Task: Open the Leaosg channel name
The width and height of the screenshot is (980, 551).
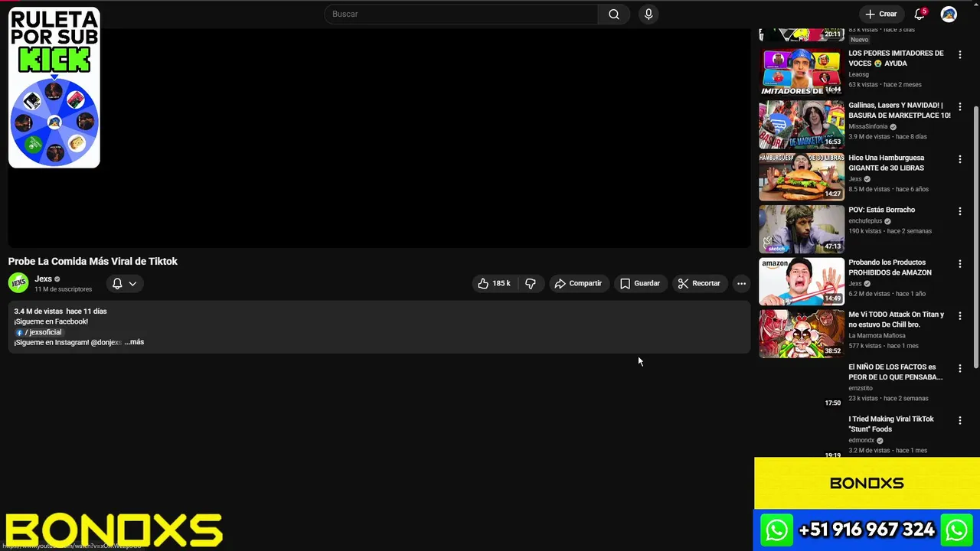Action: (x=858, y=74)
